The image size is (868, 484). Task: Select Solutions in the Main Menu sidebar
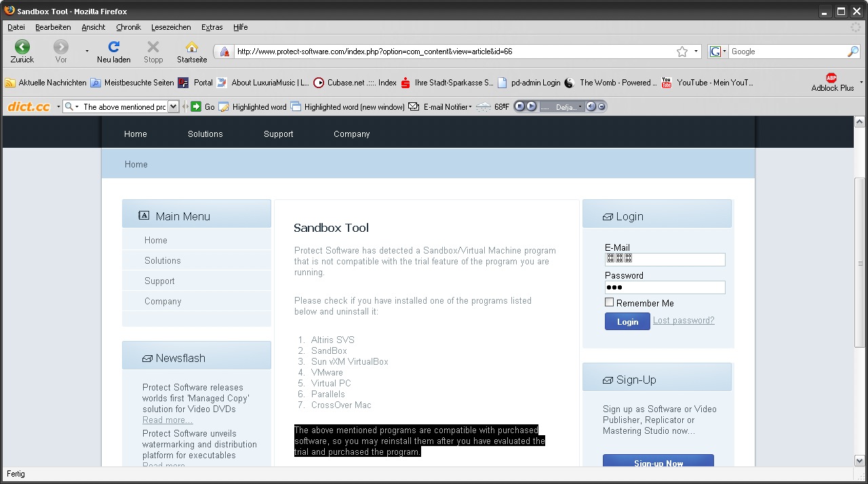[x=163, y=260]
